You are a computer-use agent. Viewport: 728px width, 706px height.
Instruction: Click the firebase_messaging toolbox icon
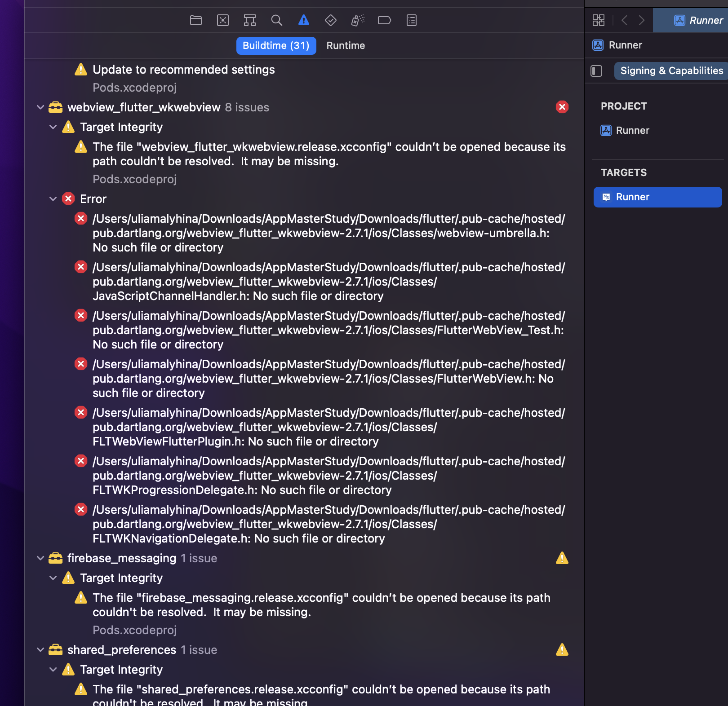point(56,558)
